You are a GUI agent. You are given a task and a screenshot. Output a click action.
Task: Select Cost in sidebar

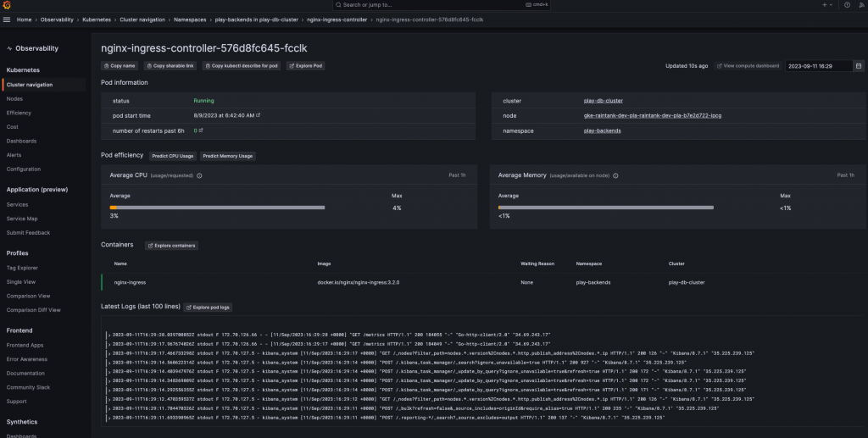12,126
